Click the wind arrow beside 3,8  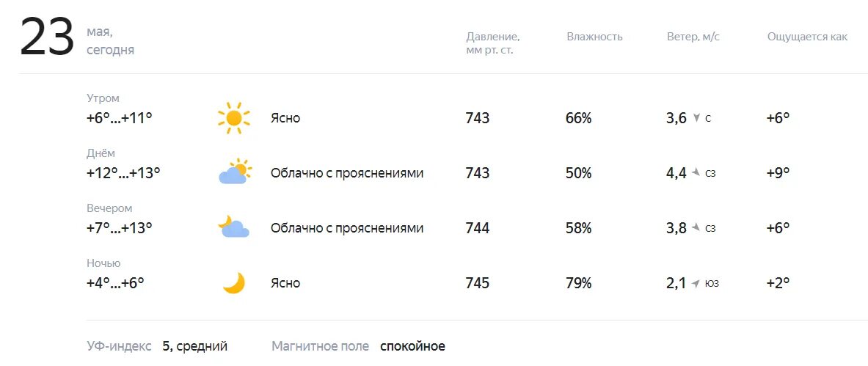(696, 227)
